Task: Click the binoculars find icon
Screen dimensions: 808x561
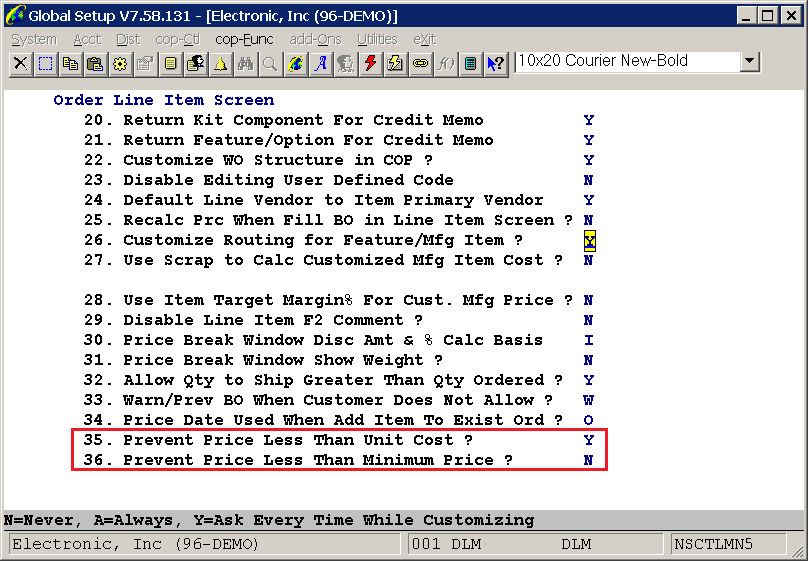Action: [245, 64]
